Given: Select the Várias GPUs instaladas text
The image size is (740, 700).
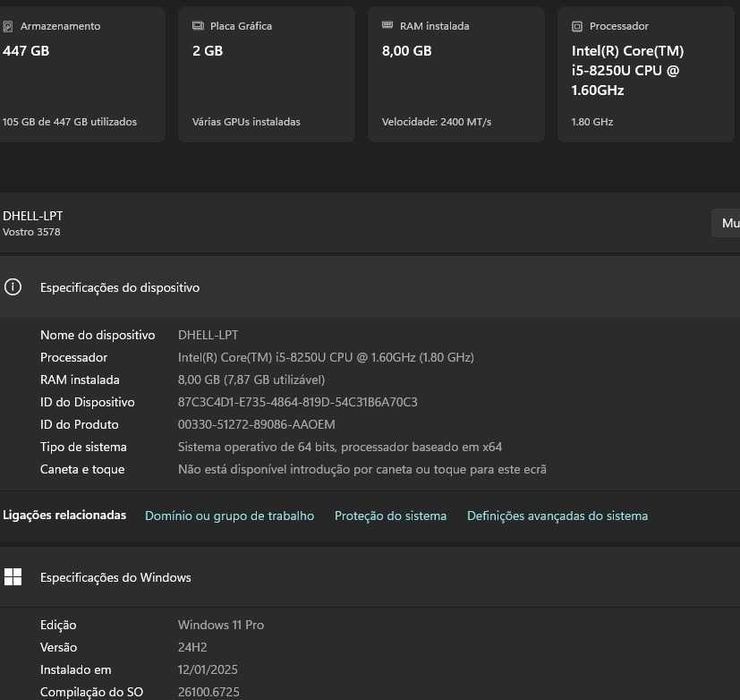Looking at the screenshot, I should pos(246,122).
